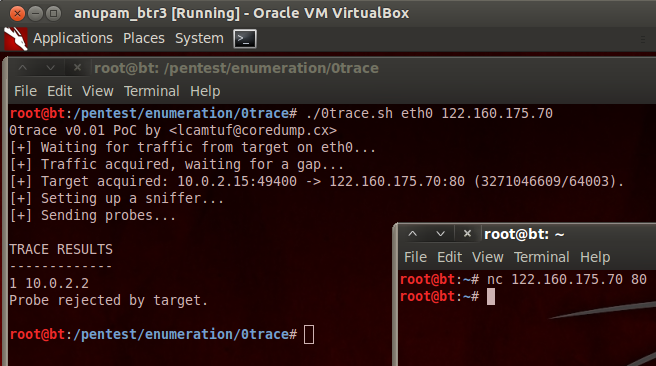This screenshot has height=366, width=656.
Task: Open the System menu in the top panel
Action: tap(199, 38)
